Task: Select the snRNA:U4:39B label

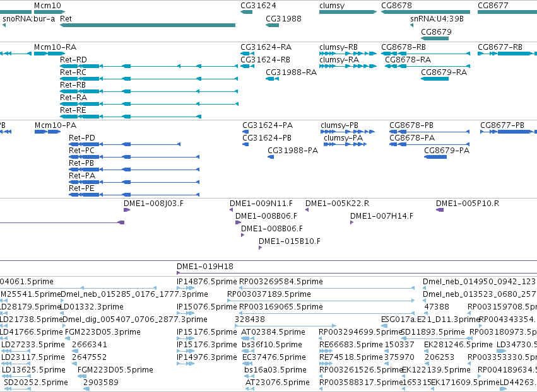Action: pyautogui.click(x=437, y=19)
